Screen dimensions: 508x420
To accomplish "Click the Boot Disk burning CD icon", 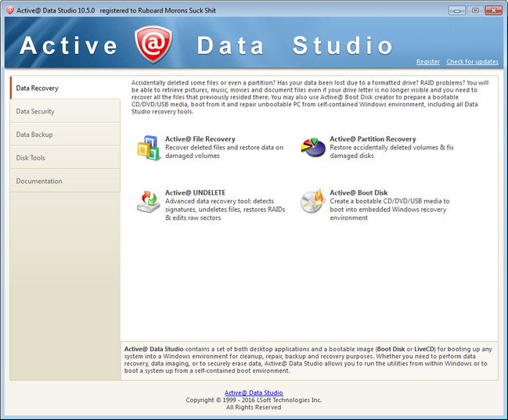I will point(312,201).
